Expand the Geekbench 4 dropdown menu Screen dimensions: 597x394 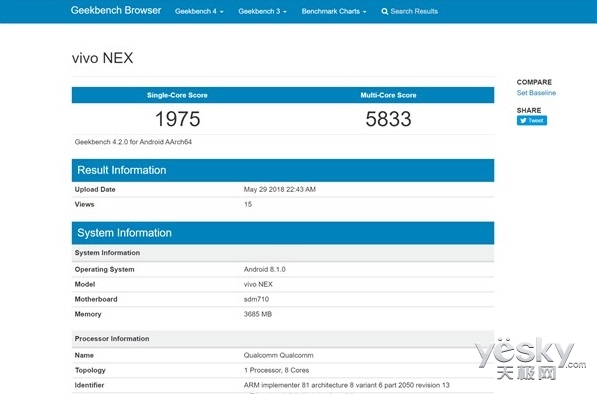[199, 11]
